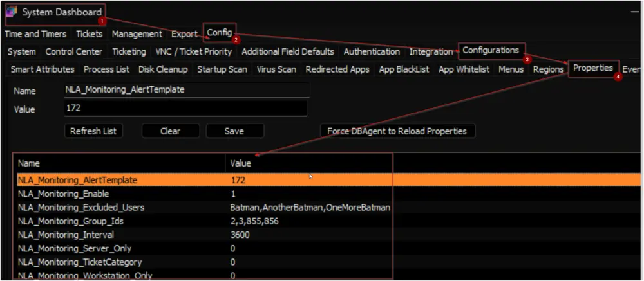
Task: Click Force DBAgent to Reload Properties
Action: [397, 131]
